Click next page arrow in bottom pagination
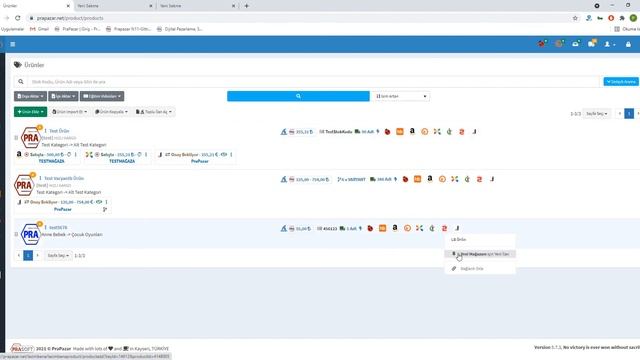This screenshot has width=640, height=360. tap(38, 256)
